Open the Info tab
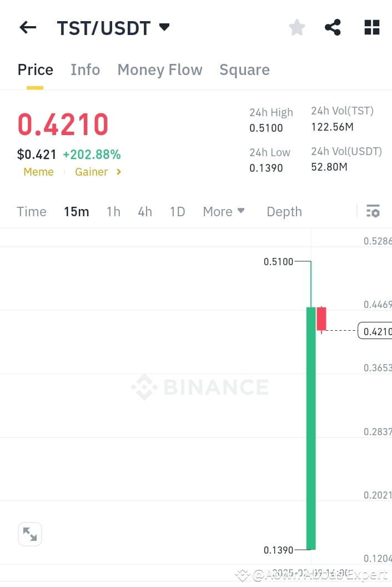 pyautogui.click(x=85, y=69)
